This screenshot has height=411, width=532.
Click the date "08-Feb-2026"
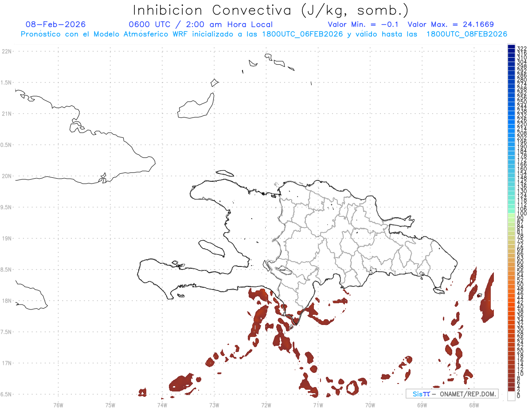pyautogui.click(x=56, y=24)
